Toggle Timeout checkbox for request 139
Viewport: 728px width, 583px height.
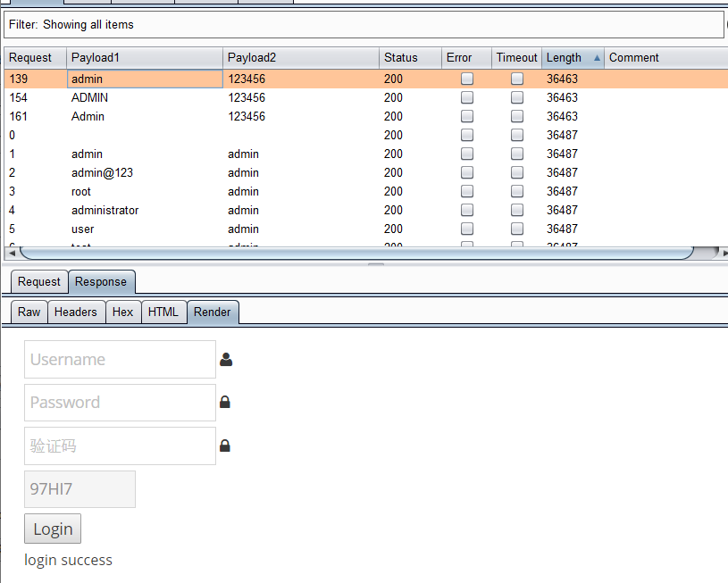517,79
